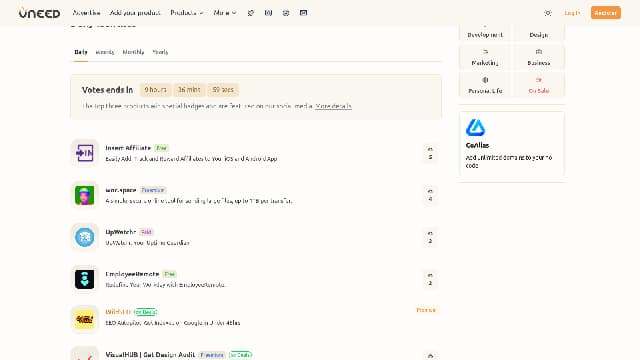Screen dimensions: 640x360
Task: Switch to the Yearly tab
Action: pyautogui.click(x=160, y=52)
